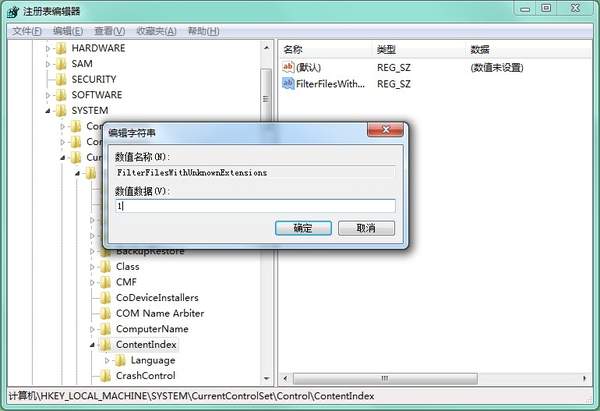Select the COM Name Arbiter key

point(160,313)
